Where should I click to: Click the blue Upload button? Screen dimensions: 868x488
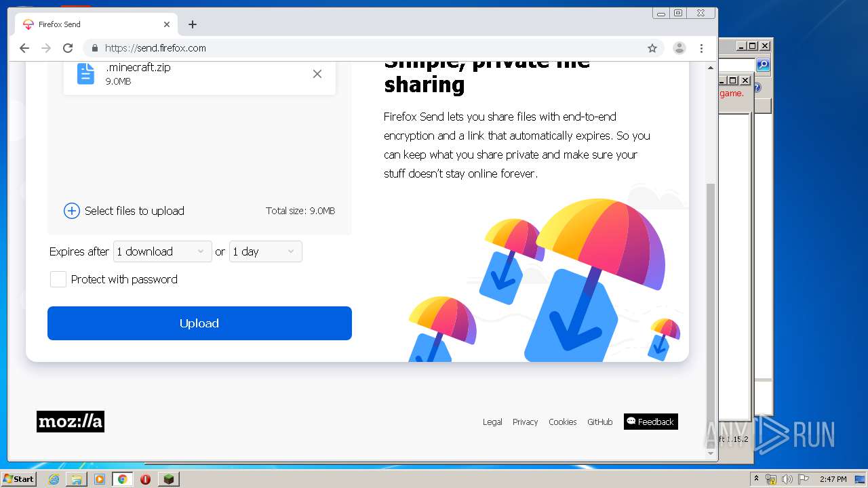(x=199, y=323)
